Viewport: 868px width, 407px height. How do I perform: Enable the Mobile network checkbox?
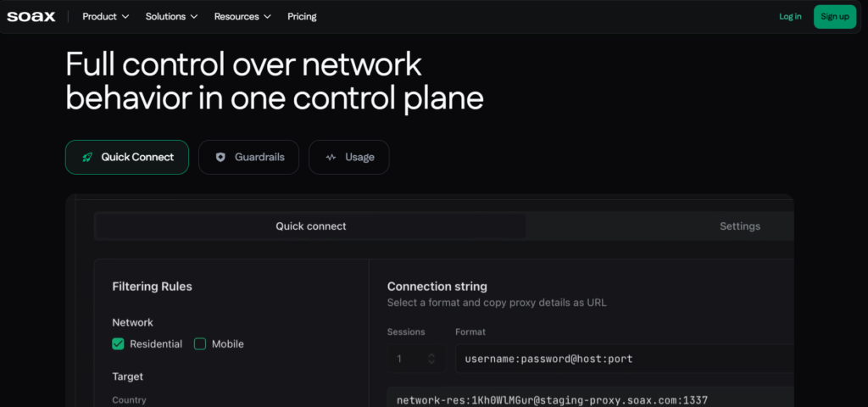[200, 344]
